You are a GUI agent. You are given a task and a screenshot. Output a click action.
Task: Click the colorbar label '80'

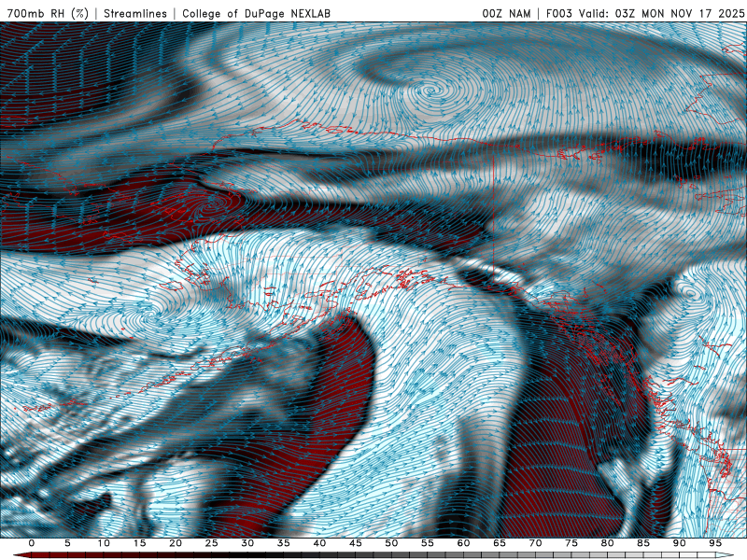coord(607,543)
